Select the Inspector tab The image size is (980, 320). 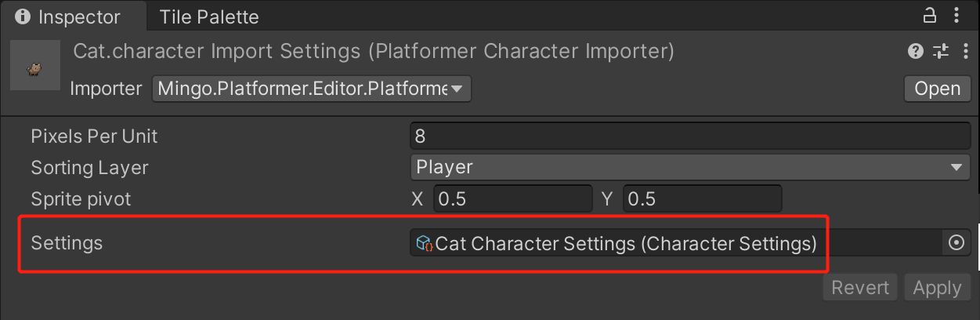point(73,16)
